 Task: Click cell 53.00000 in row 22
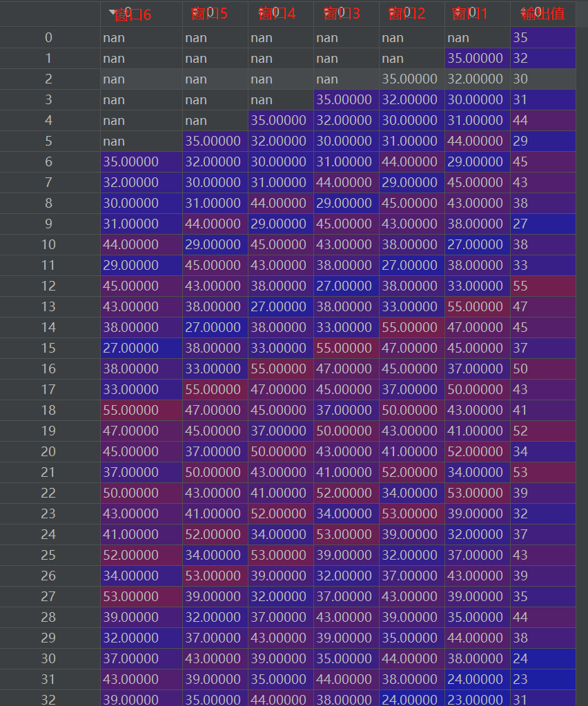[x=478, y=493]
